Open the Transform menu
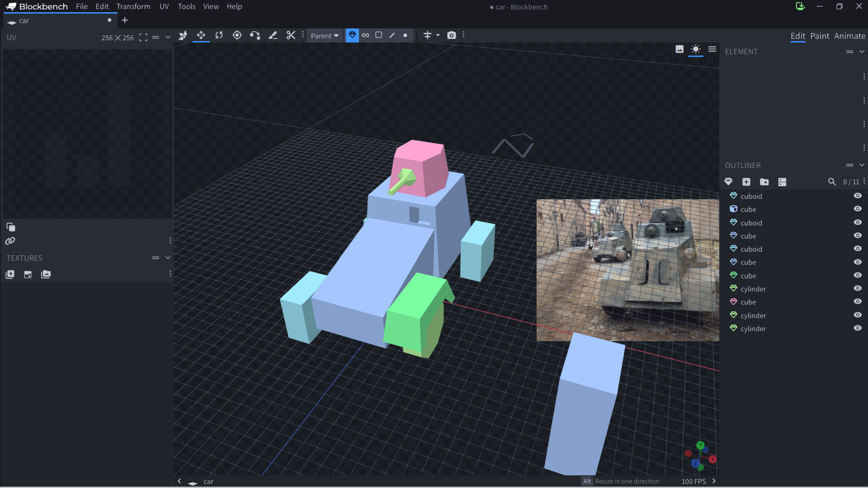The height and width of the screenshot is (488, 868). click(133, 6)
